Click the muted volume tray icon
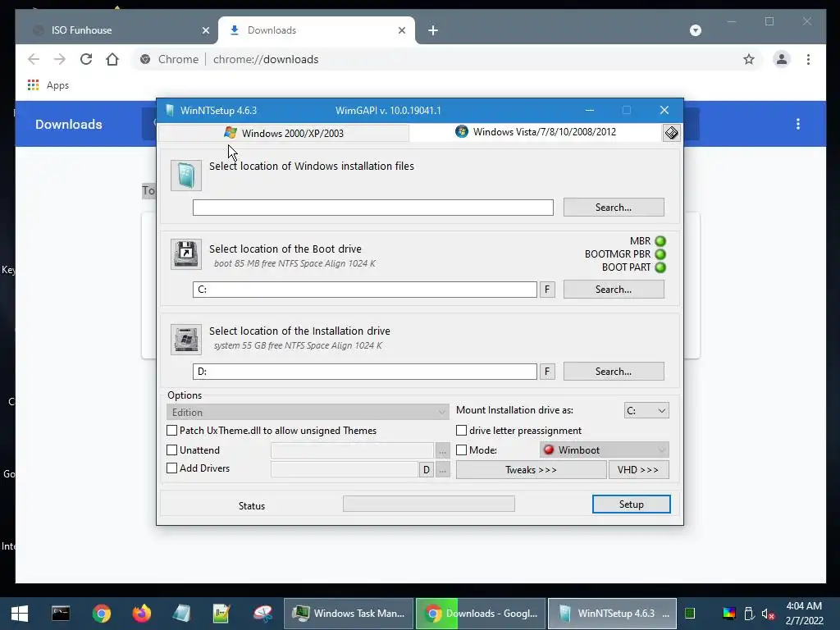The height and width of the screenshot is (630, 840). 768,614
